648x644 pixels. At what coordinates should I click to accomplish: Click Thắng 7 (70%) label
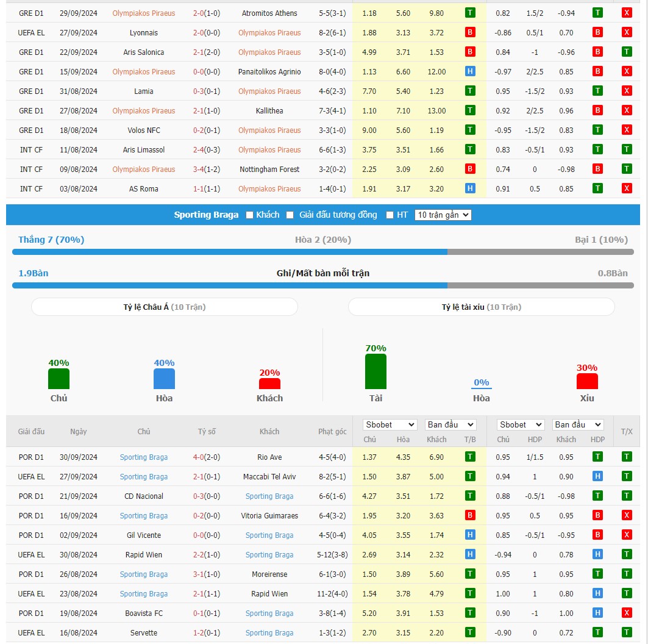point(51,240)
